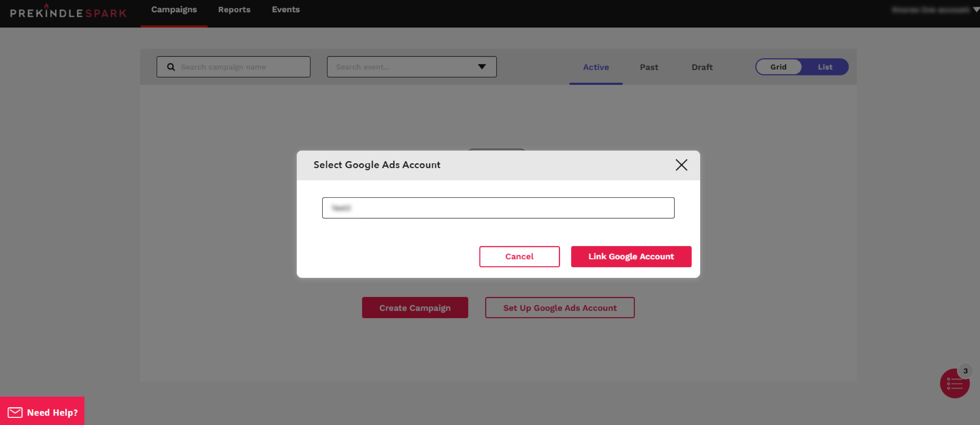View Draft campaigns tab
This screenshot has width=980, height=425.
coord(702,67)
